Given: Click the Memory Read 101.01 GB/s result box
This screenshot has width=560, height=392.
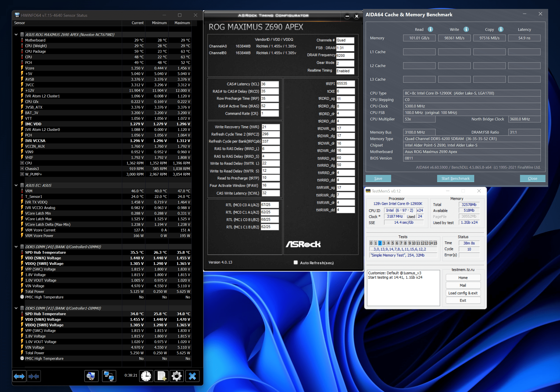Looking at the screenshot, I should tap(419, 38).
